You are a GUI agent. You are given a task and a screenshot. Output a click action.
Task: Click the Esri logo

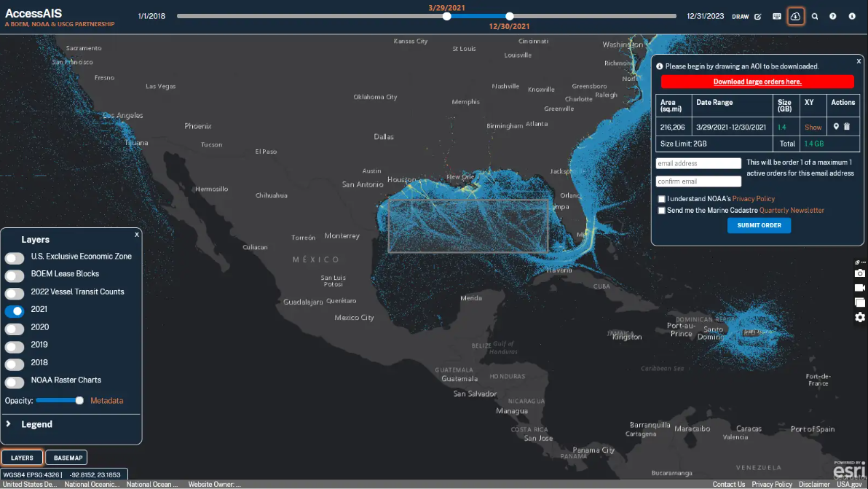pyautogui.click(x=850, y=471)
